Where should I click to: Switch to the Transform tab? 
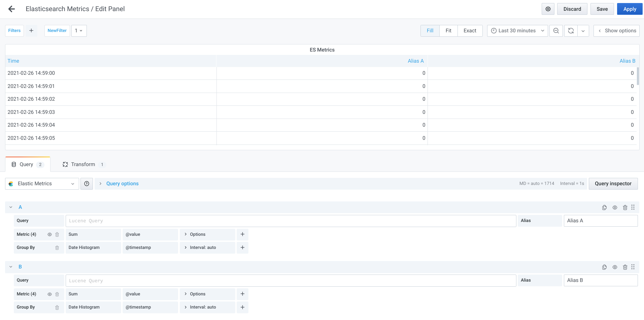pyautogui.click(x=83, y=164)
